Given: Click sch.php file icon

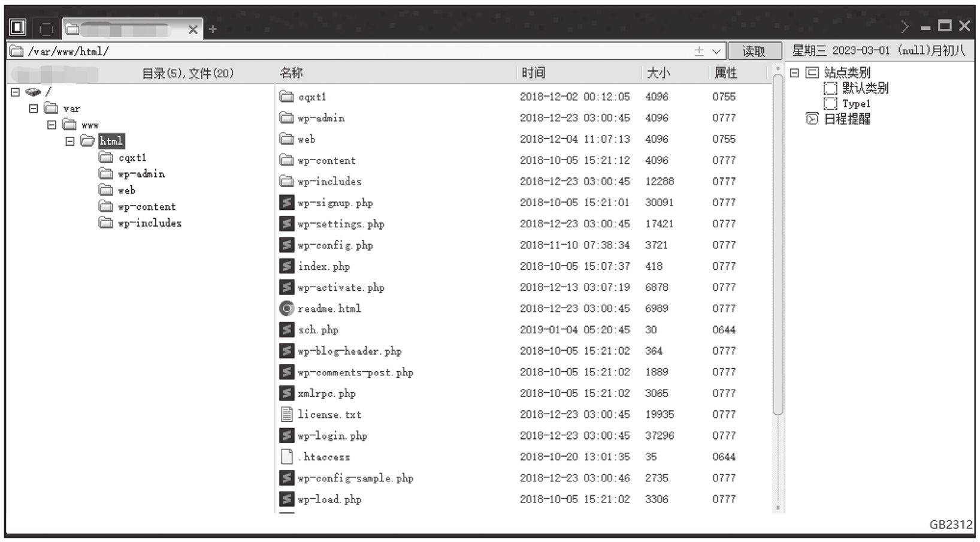Looking at the screenshot, I should point(287,330).
